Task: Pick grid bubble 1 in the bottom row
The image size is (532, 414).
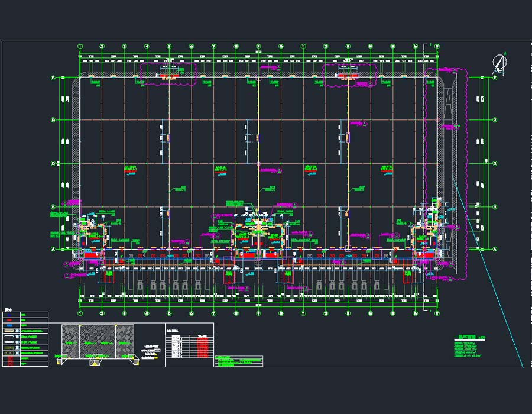Action: pos(80,313)
